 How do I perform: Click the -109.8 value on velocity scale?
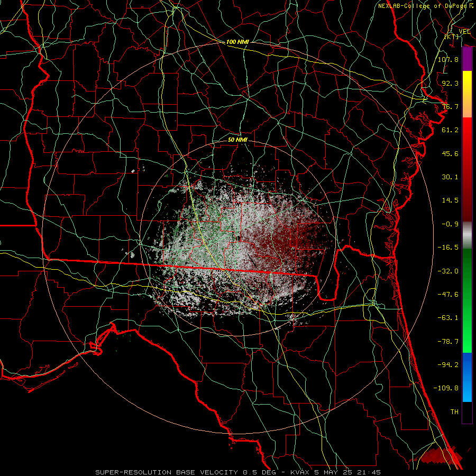click(446, 388)
